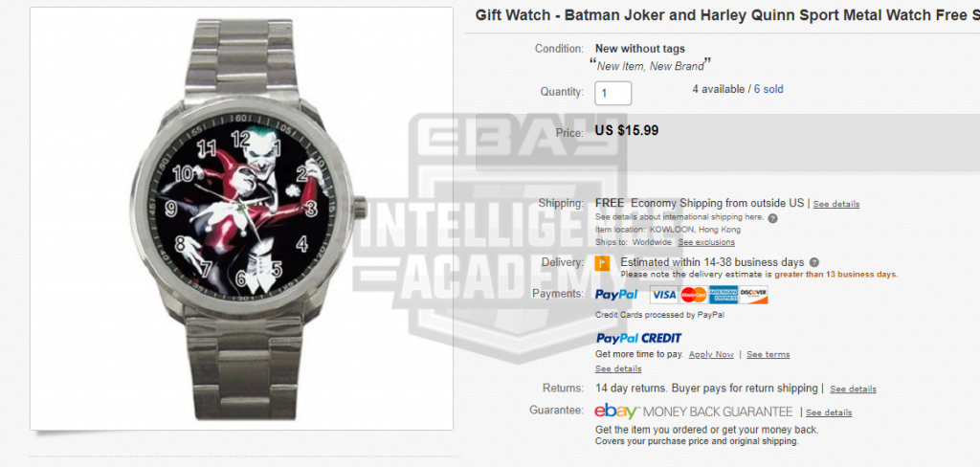Click the Joker watch product image

pyautogui.click(x=241, y=219)
